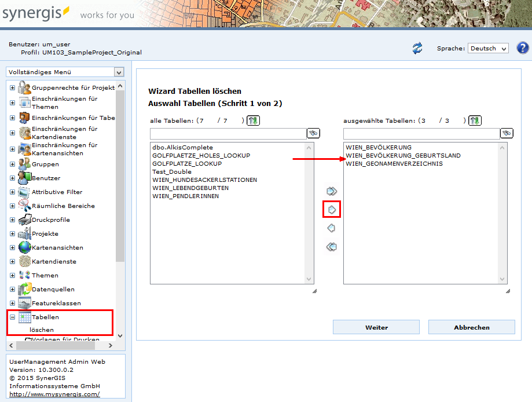Click the move all tables right arrow
Viewport: 532px width, 402px height.
point(332,191)
